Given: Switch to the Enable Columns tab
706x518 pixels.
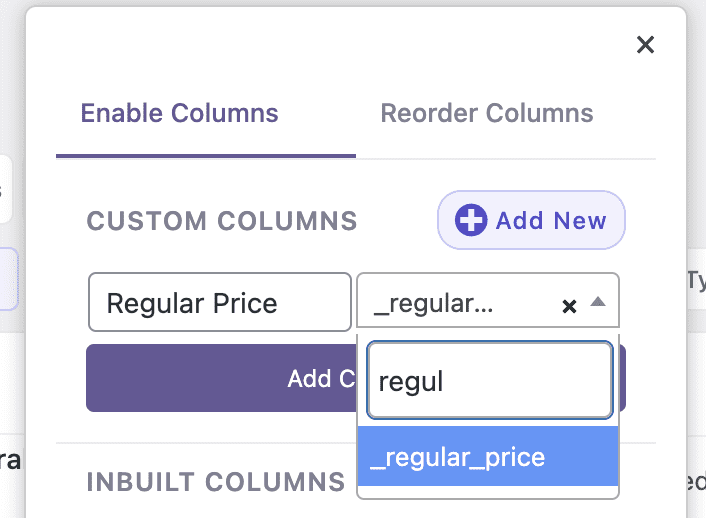Looking at the screenshot, I should (x=179, y=112).
